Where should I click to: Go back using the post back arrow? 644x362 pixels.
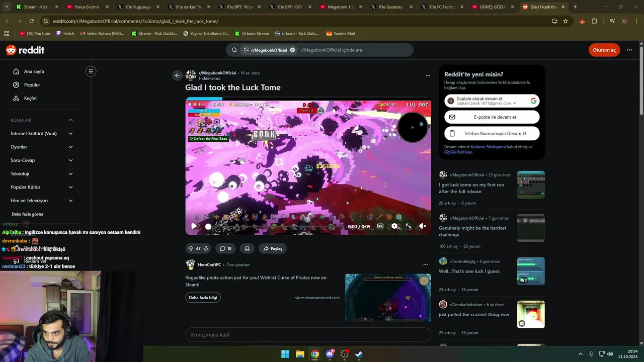click(x=177, y=75)
